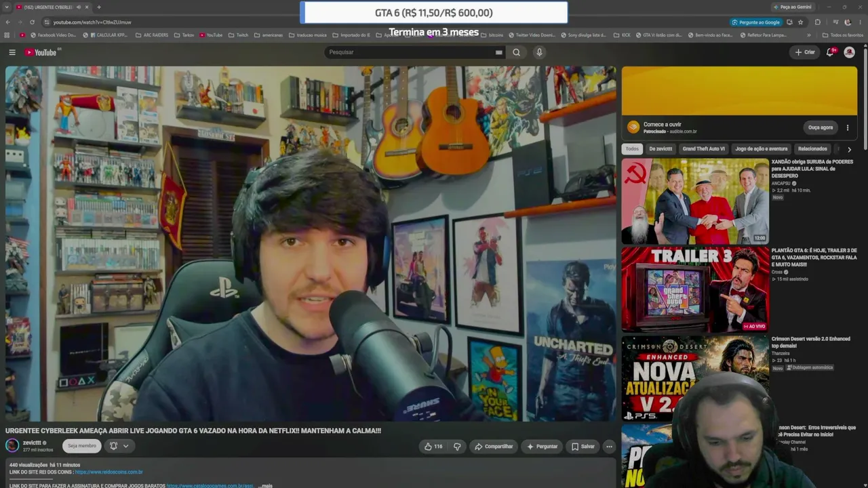Open ad options three-dot menu
The image size is (868, 488).
point(847,127)
